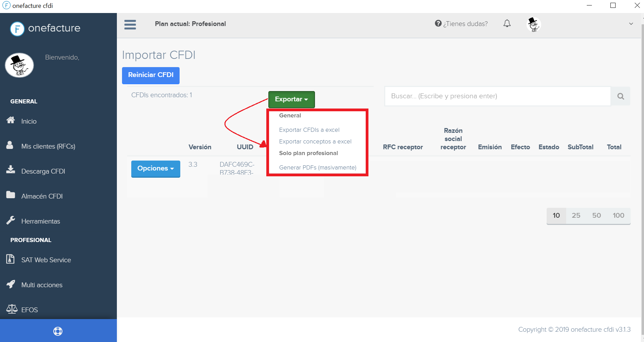Screen dimensions: 644x342
Task: Click the SAT Web Service file icon
Action: 10,259
